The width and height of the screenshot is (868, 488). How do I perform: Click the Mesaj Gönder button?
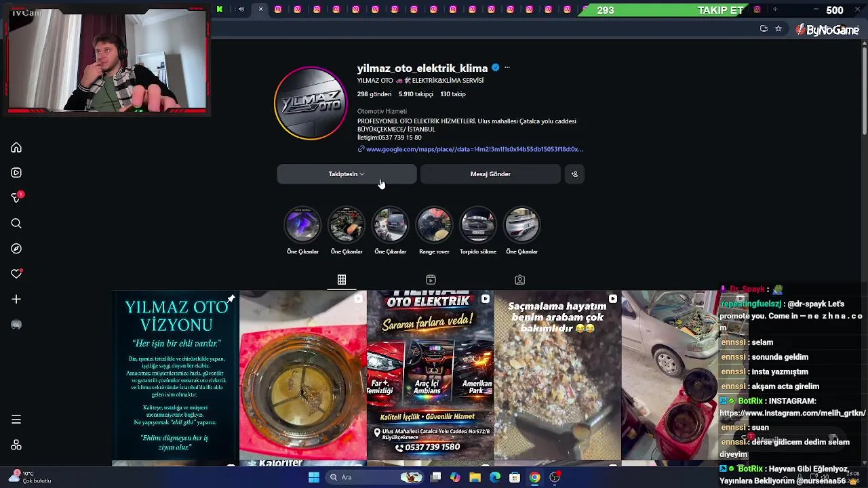point(490,174)
